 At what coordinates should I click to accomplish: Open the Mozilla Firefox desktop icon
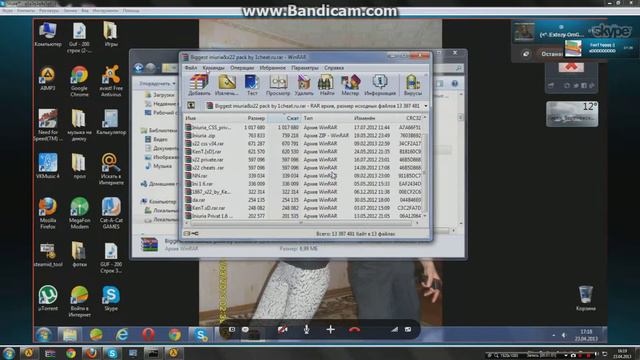(x=48, y=213)
